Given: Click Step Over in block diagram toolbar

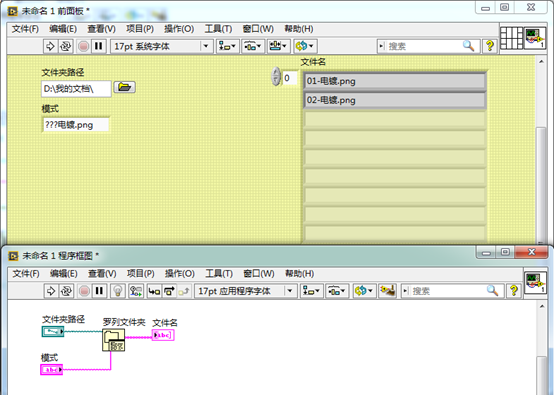Looking at the screenshot, I should (x=169, y=291).
